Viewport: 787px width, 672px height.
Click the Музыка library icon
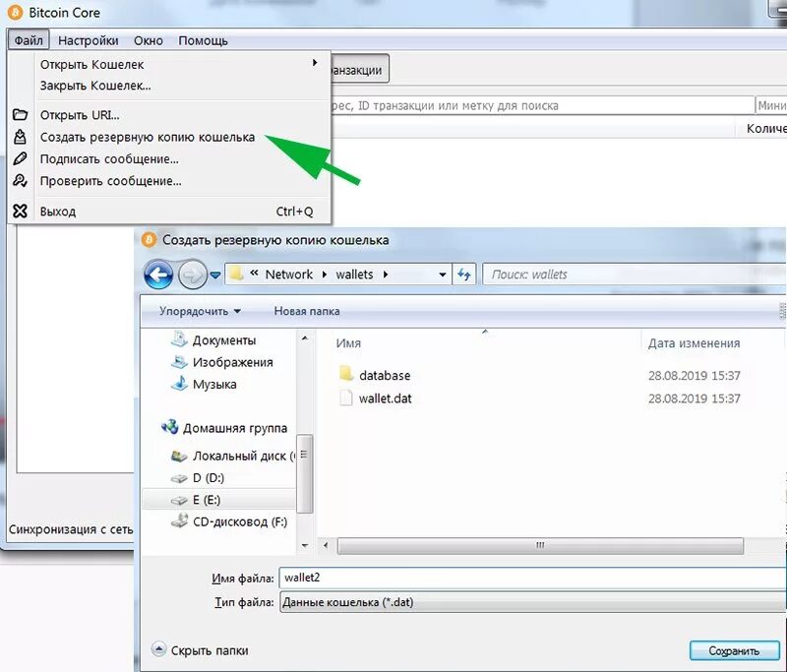tap(179, 384)
